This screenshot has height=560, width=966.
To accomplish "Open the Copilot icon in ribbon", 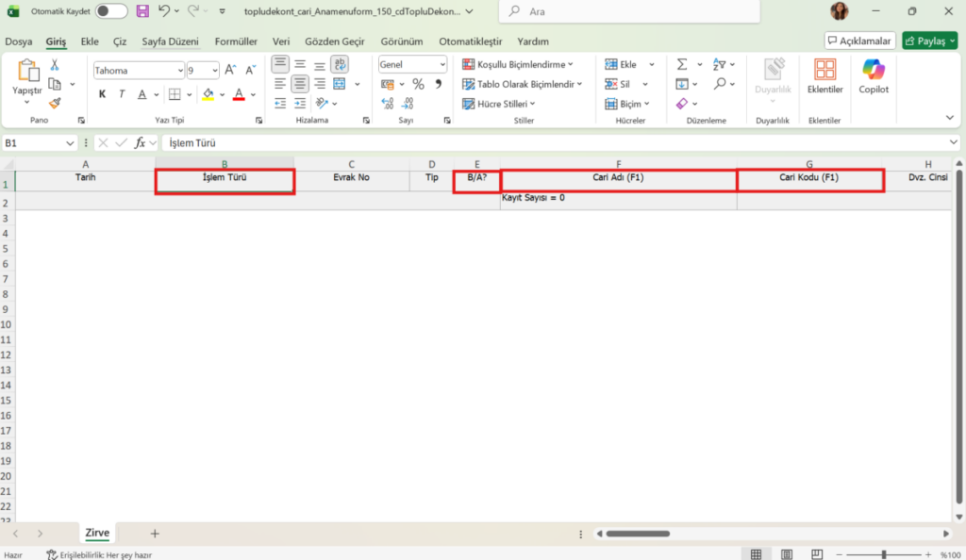I will pos(874,77).
